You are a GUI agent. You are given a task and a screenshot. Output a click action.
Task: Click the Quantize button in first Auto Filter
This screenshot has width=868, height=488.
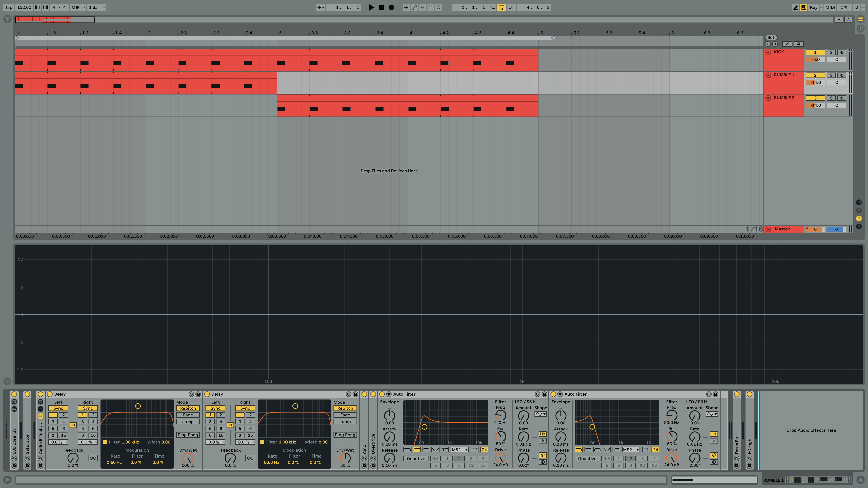416,458
